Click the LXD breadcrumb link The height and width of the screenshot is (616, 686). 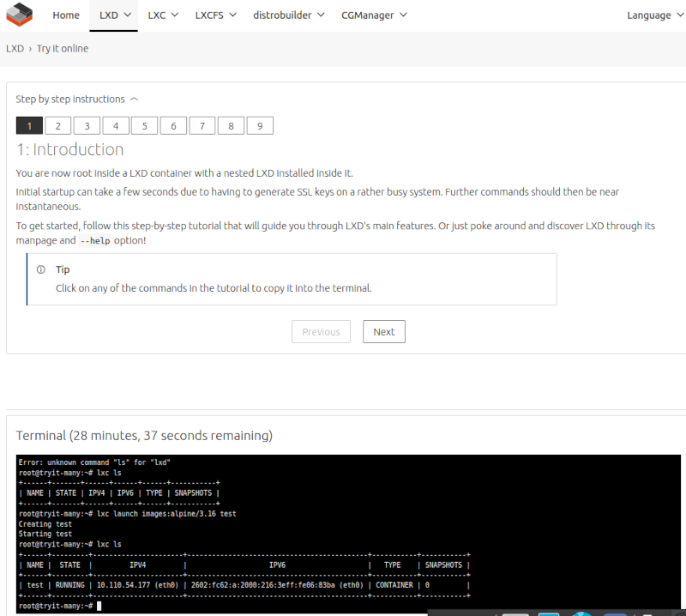pos(15,49)
